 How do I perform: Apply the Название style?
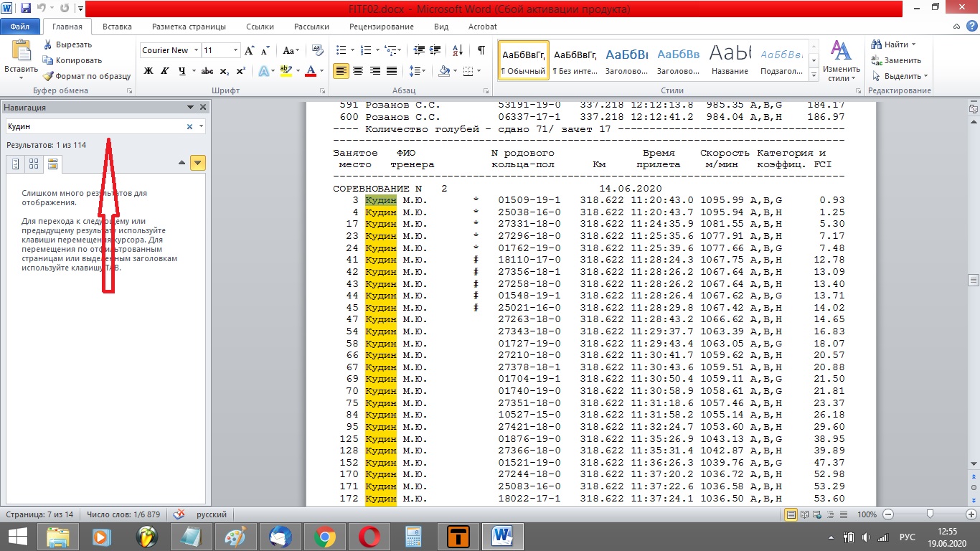(730, 59)
